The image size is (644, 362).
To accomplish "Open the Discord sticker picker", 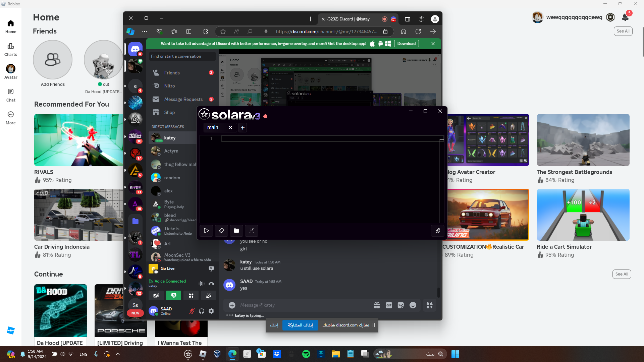I will coord(401,305).
